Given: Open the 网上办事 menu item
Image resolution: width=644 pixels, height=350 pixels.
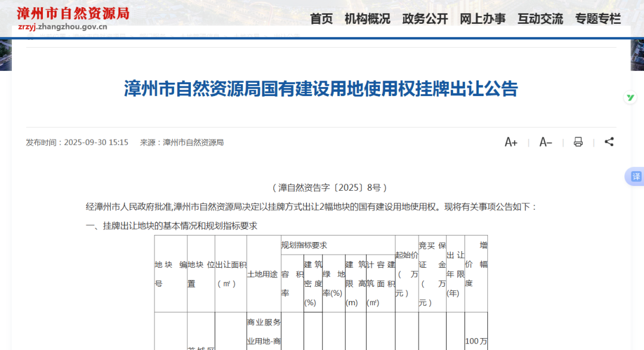Looking at the screenshot, I should pyautogui.click(x=482, y=18).
